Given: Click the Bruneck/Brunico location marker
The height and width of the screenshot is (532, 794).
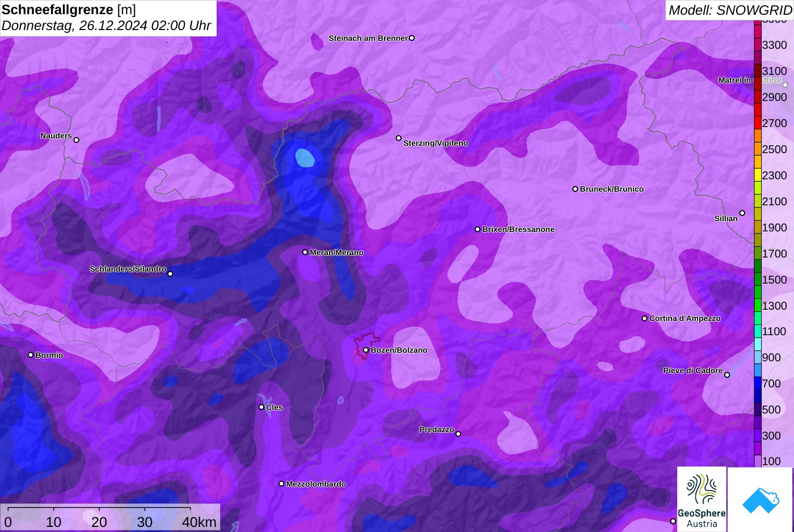Looking at the screenshot, I should point(575,189).
